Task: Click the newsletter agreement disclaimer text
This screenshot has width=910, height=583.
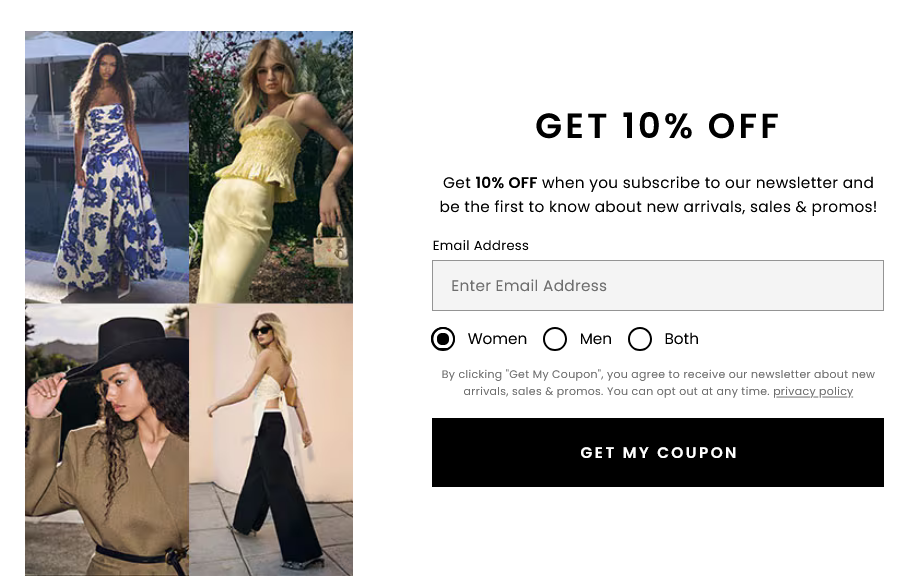Action: [x=658, y=383]
